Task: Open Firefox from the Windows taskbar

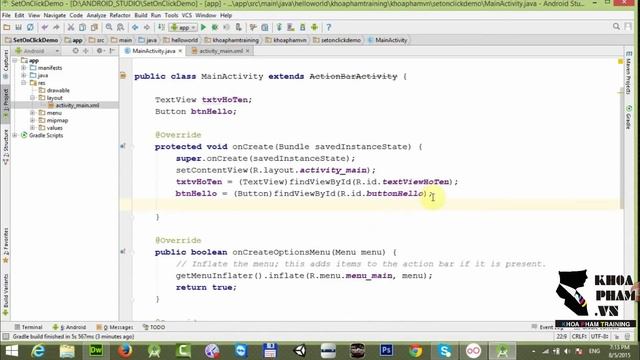Action: 125,351
